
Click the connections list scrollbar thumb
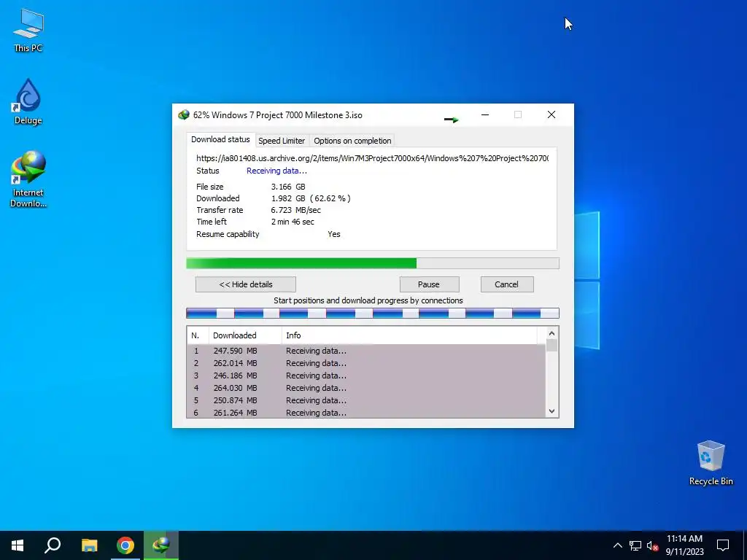[551, 345]
